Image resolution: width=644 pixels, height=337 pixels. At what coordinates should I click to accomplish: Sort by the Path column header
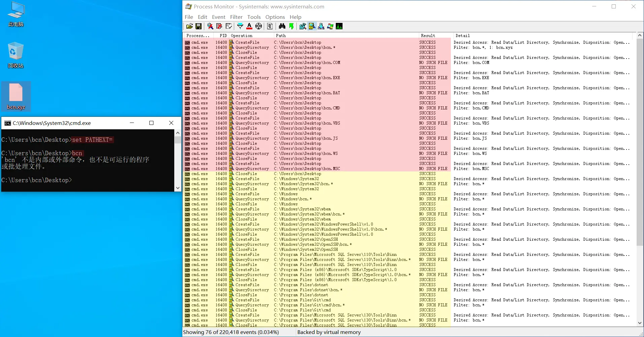346,35
